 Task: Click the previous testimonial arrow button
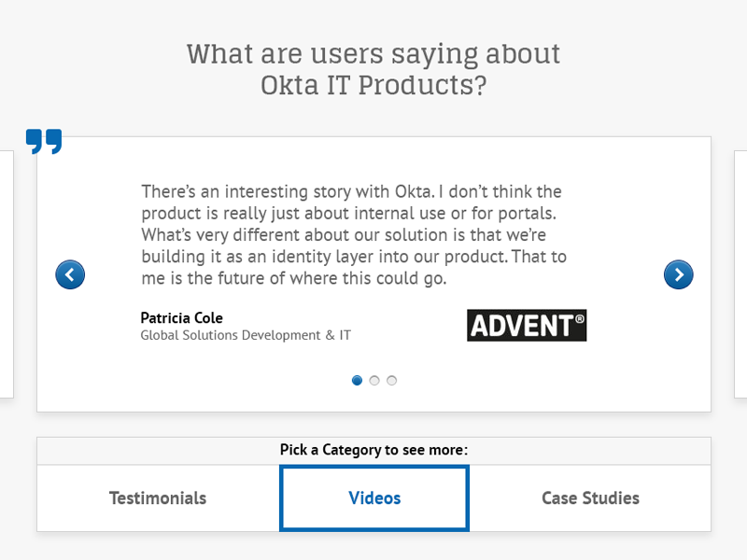(x=70, y=274)
